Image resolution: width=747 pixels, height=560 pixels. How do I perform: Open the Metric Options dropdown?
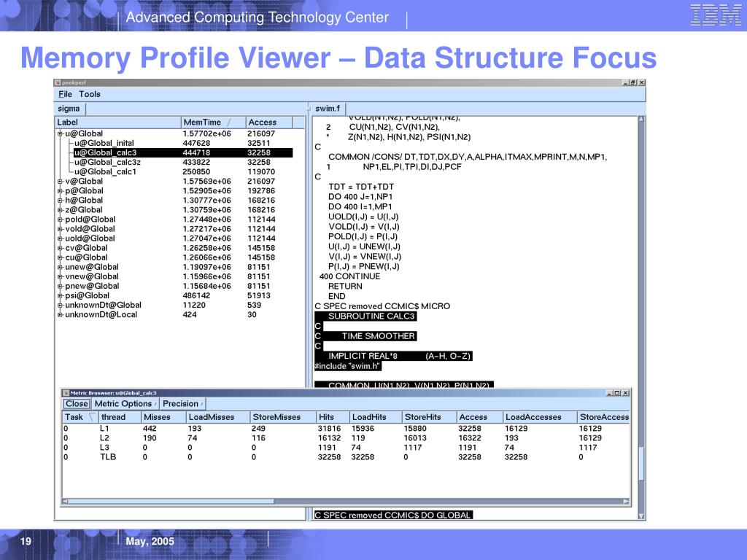[125, 404]
